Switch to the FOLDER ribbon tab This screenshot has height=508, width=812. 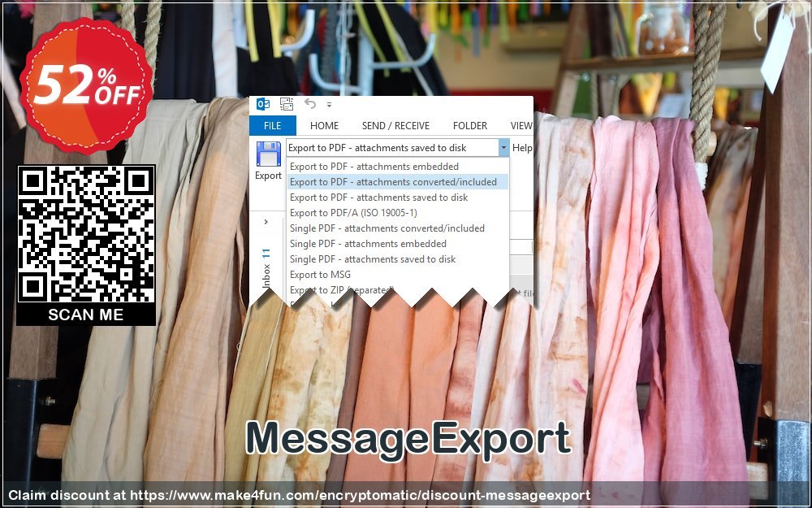469,125
